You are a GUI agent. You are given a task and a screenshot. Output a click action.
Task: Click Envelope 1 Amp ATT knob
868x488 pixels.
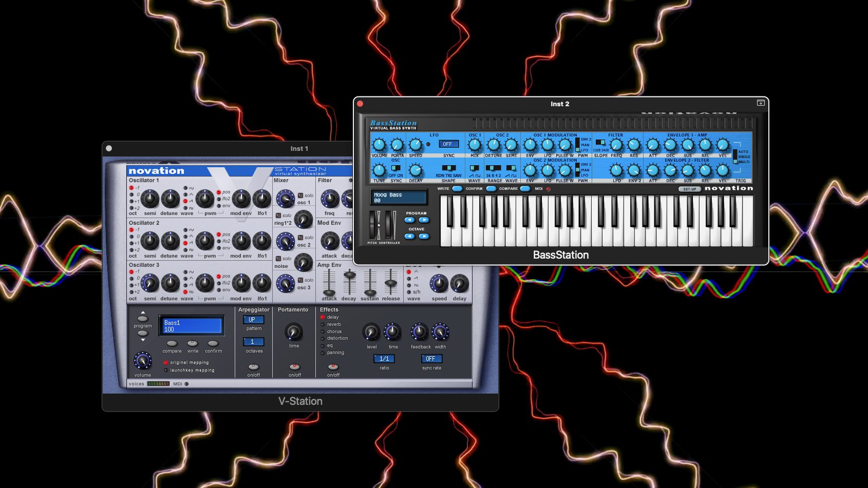pos(653,145)
